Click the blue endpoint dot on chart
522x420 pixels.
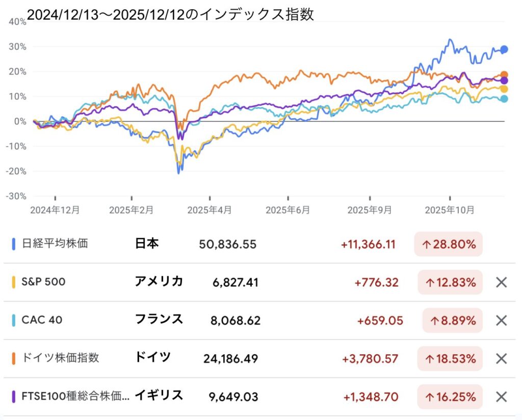pos(504,49)
